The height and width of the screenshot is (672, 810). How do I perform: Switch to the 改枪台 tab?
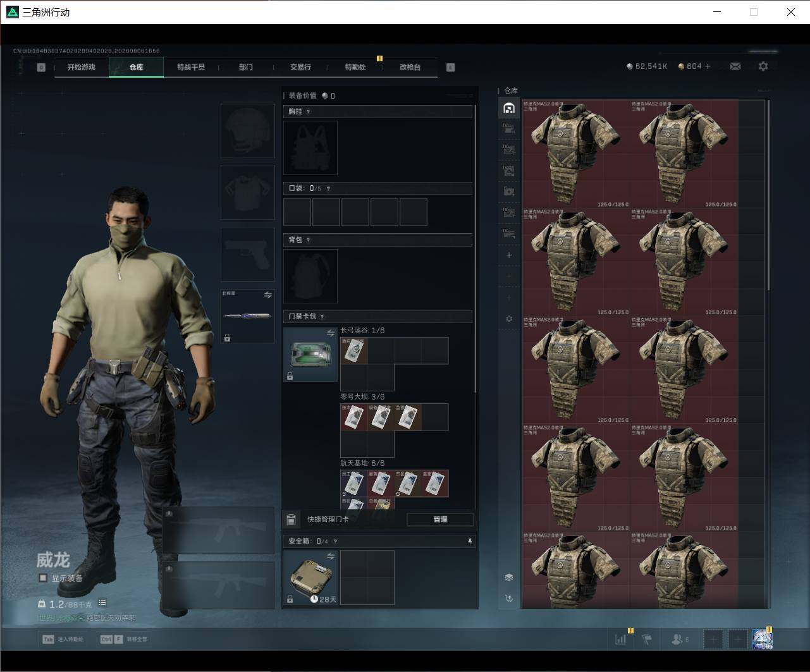[410, 67]
